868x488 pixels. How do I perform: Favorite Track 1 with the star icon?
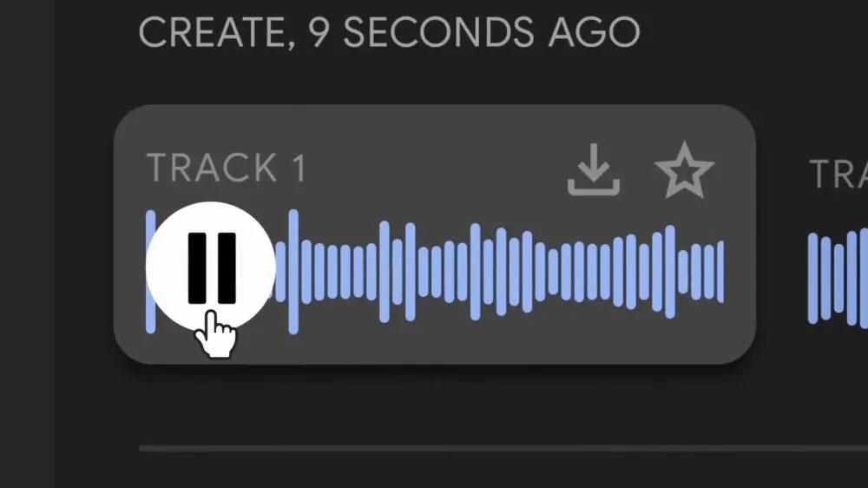point(685,170)
